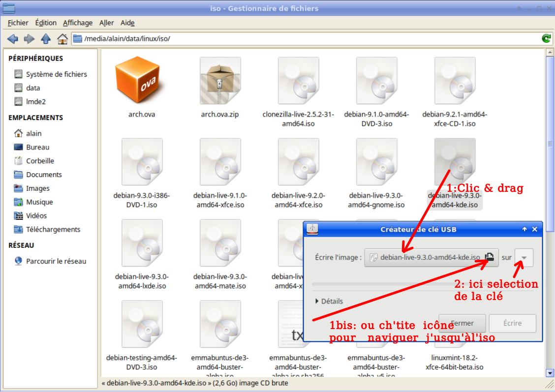Open the USB key selection dropdown
Viewport: 555px width, 392px height.
point(524,258)
